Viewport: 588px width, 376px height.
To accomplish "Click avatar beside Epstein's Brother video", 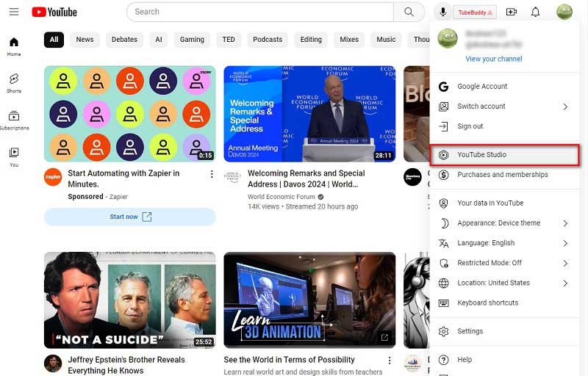I will (x=53, y=364).
